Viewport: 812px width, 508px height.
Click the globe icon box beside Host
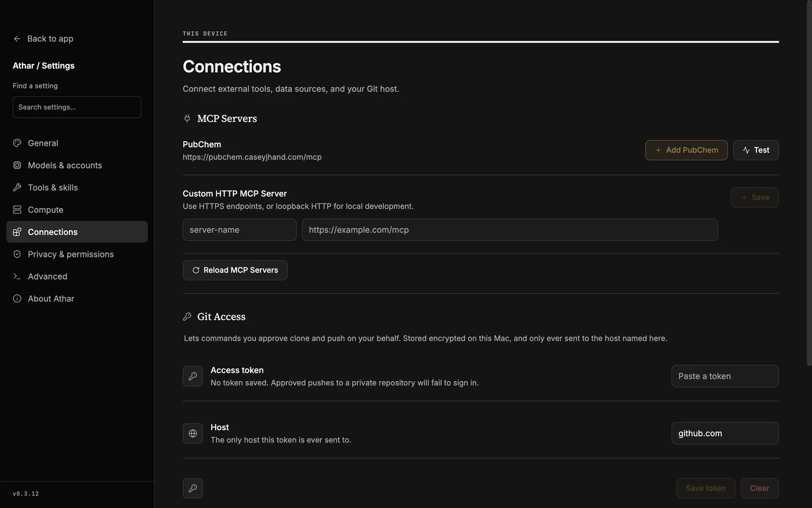coord(193,433)
